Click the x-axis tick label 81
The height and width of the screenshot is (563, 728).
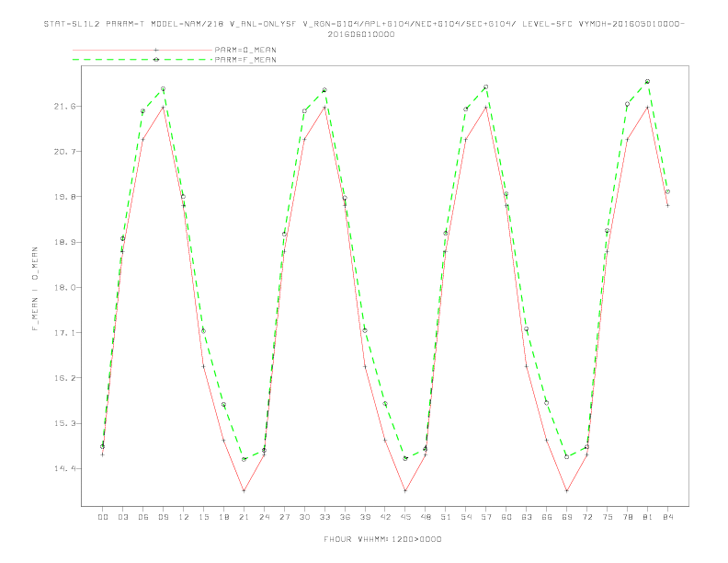tap(648, 517)
